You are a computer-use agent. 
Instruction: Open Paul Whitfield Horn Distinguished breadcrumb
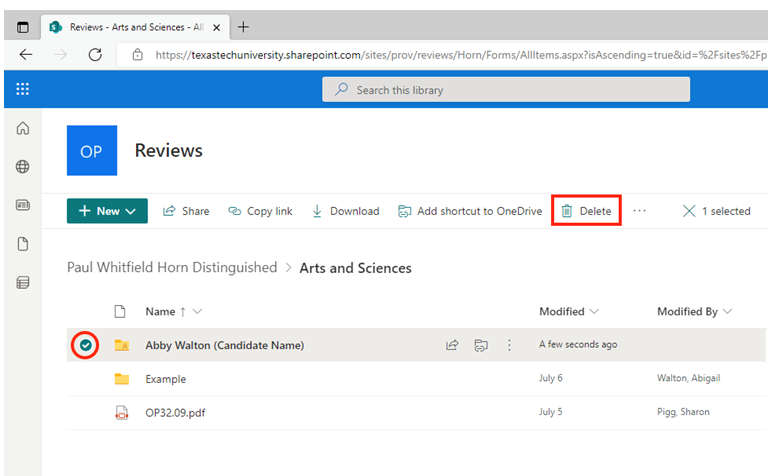click(172, 267)
